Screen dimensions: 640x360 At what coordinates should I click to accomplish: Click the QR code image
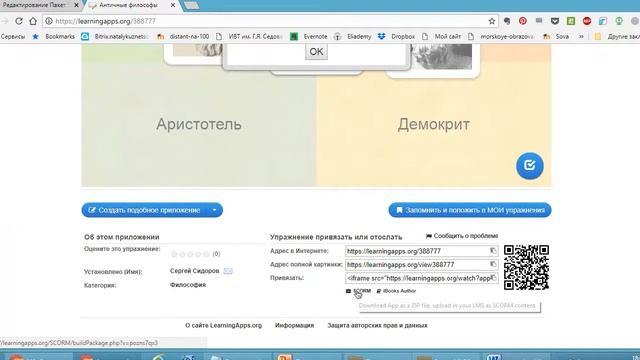(x=526, y=267)
